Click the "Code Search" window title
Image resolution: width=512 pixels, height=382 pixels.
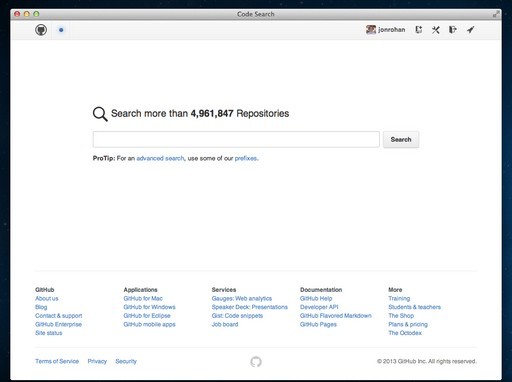point(256,14)
